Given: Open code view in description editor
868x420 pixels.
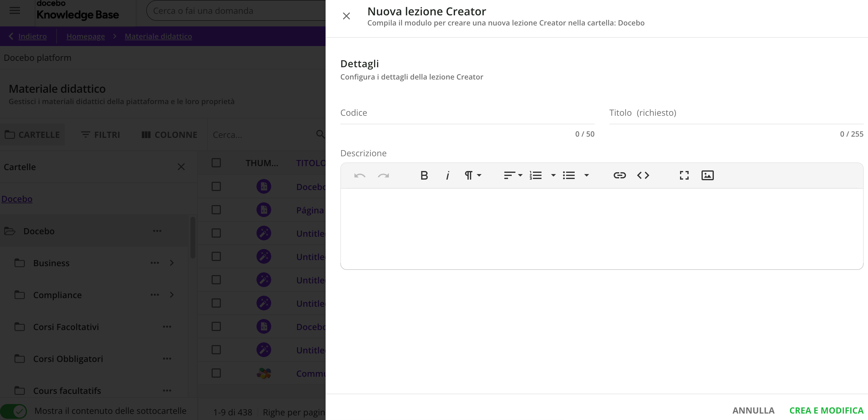Looking at the screenshot, I should (x=643, y=176).
